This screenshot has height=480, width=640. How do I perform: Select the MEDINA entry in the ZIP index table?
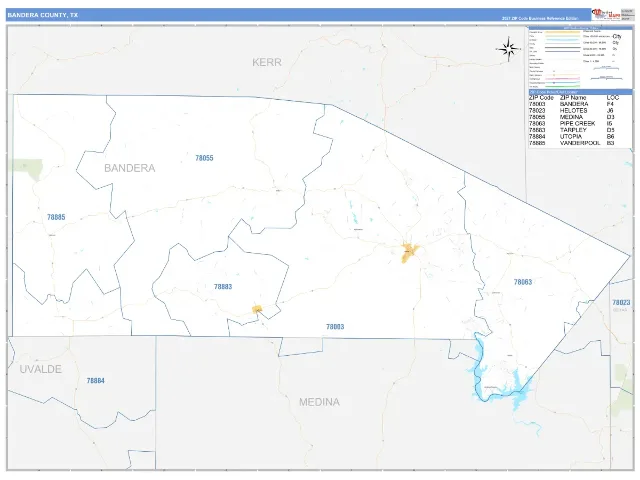(x=571, y=117)
